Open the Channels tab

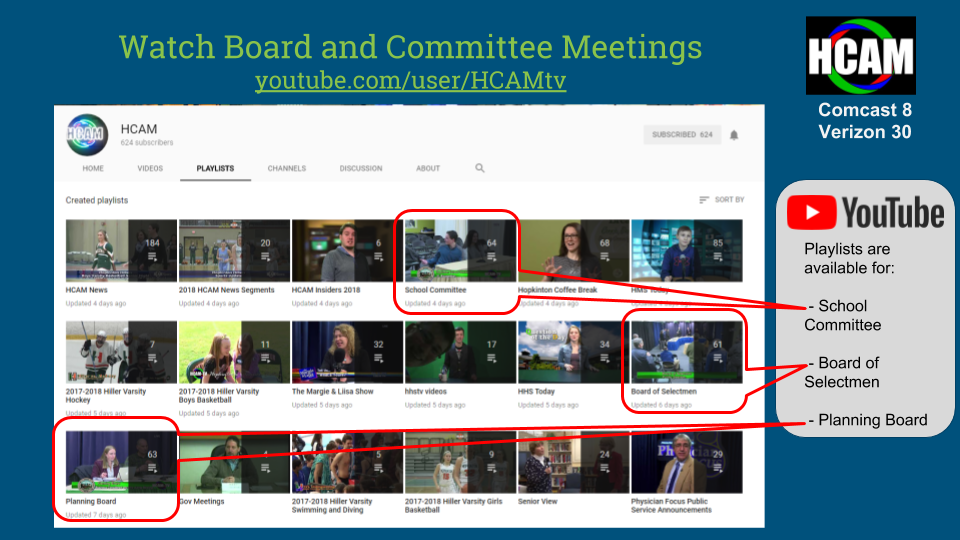tap(287, 168)
